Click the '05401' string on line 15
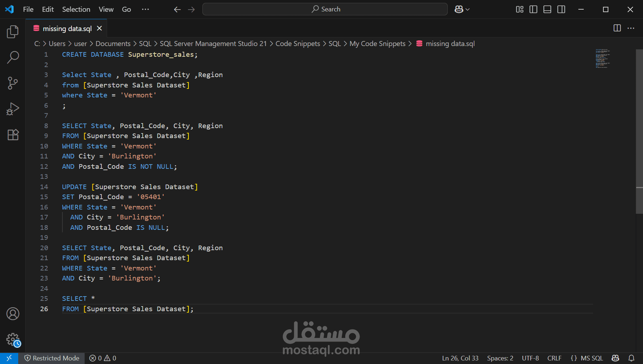Image resolution: width=643 pixels, height=364 pixels. tap(151, 197)
